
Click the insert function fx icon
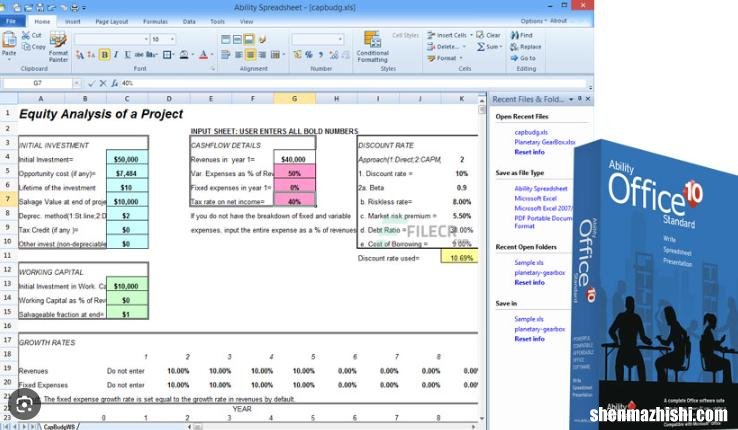[114, 83]
